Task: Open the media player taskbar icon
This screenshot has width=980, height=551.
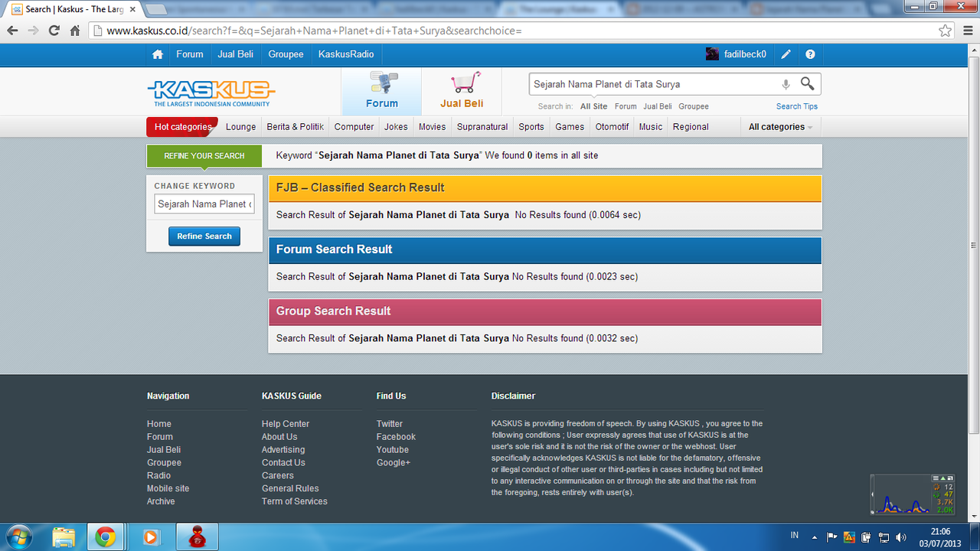Action: pos(151,537)
